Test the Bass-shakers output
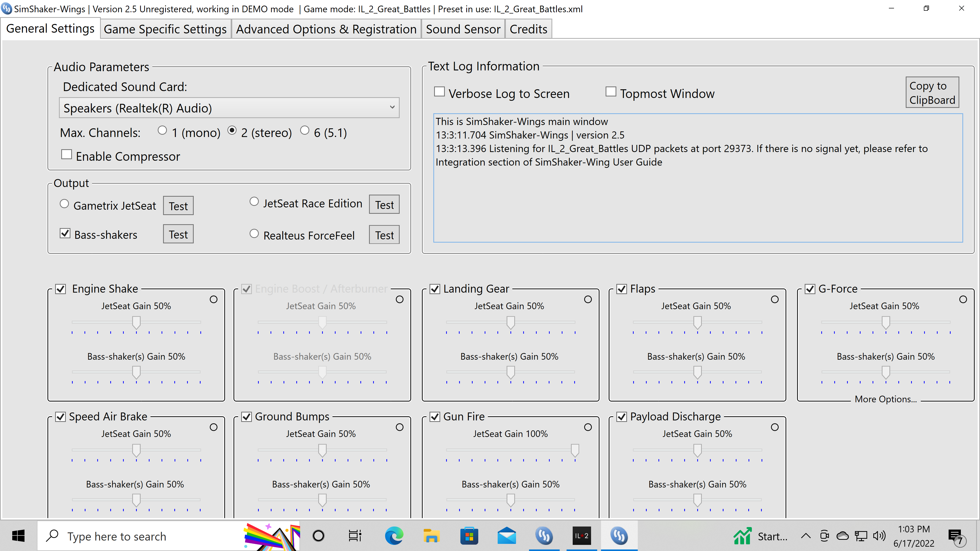The image size is (980, 551). click(178, 234)
